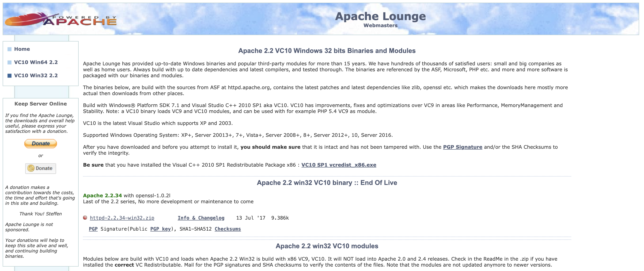644x271 pixels.
Task: Open the Home menu item
Action: click(22, 49)
